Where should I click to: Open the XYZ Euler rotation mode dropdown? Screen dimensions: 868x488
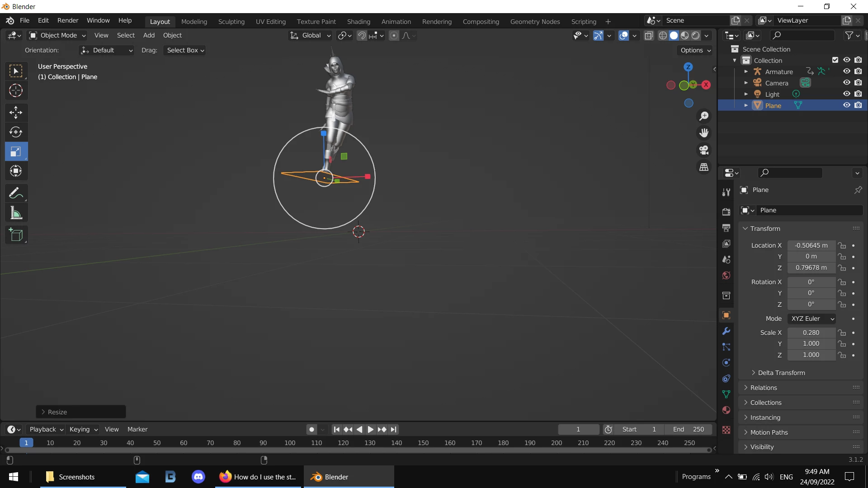[x=812, y=319]
